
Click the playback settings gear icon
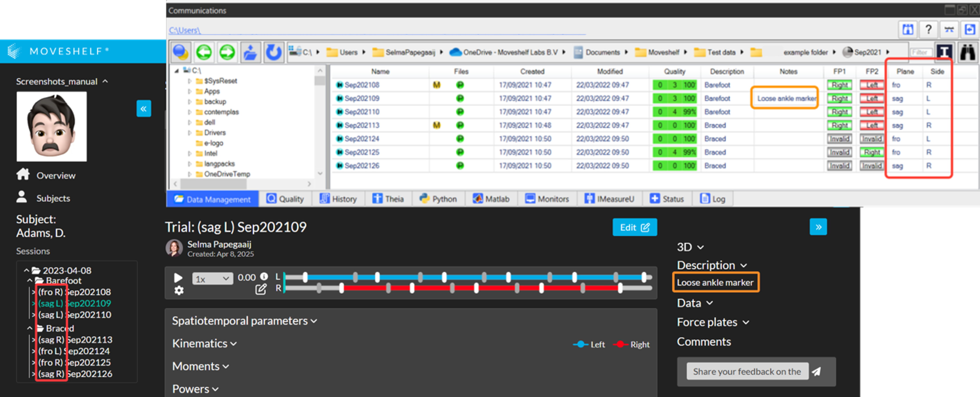179,290
